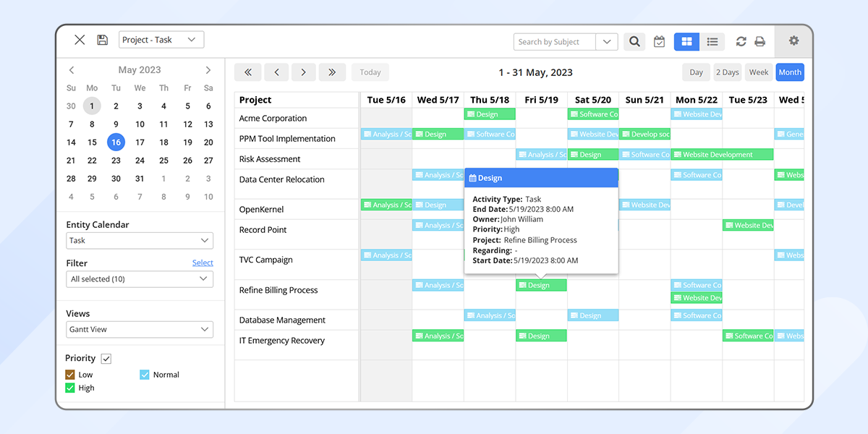Open the Gantt View dropdown
Screen dimensions: 868x434
tap(140, 330)
